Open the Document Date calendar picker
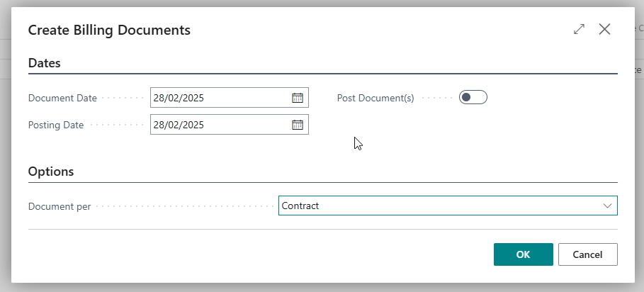644x292 pixels. (x=298, y=98)
